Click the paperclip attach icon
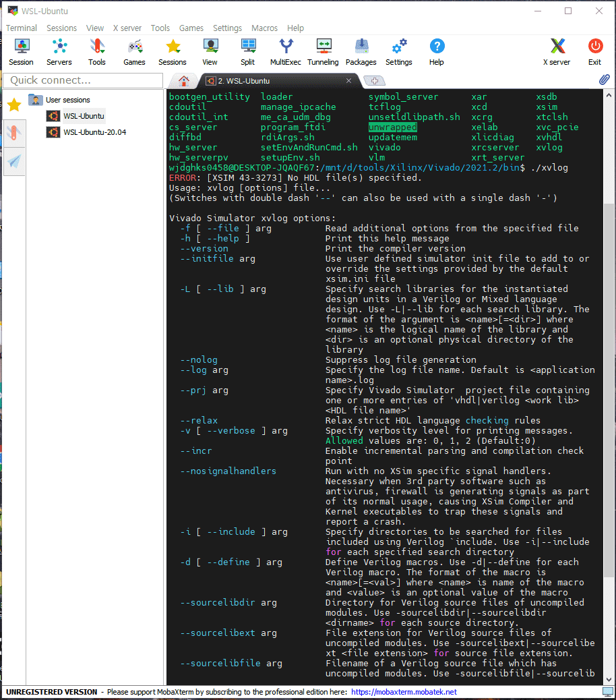 [604, 80]
